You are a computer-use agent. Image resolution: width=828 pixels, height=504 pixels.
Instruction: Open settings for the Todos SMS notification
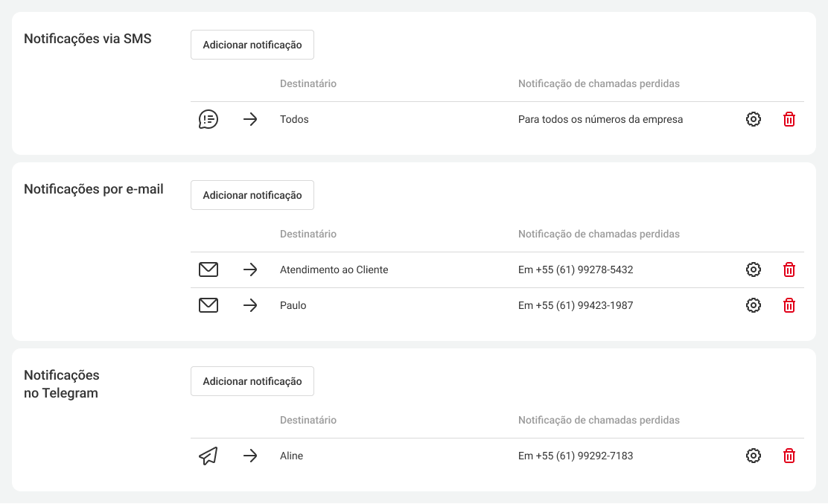pos(754,119)
